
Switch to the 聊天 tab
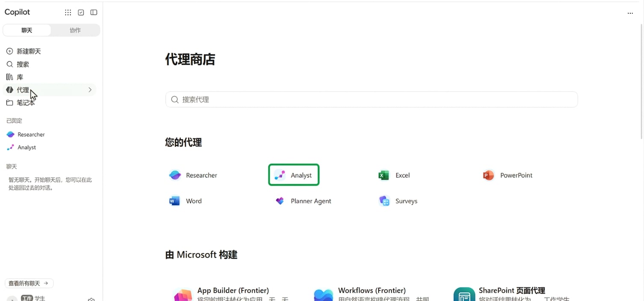pyautogui.click(x=27, y=30)
